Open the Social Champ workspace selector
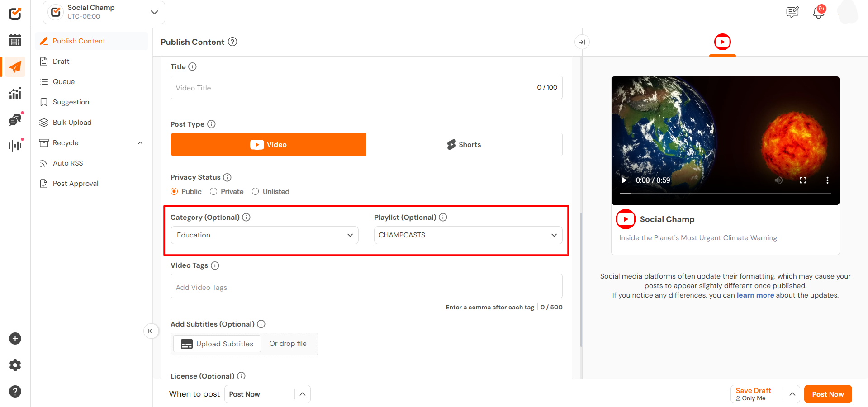This screenshot has width=868, height=407. click(104, 12)
